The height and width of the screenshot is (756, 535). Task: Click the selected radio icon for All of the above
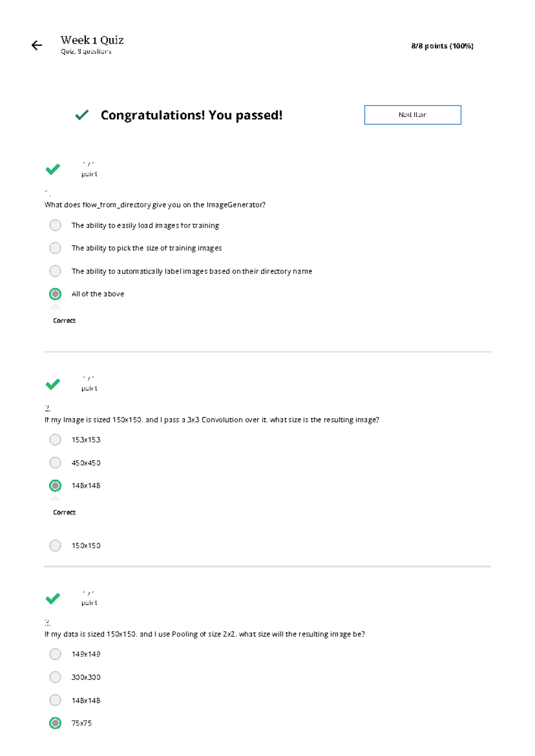(55, 294)
